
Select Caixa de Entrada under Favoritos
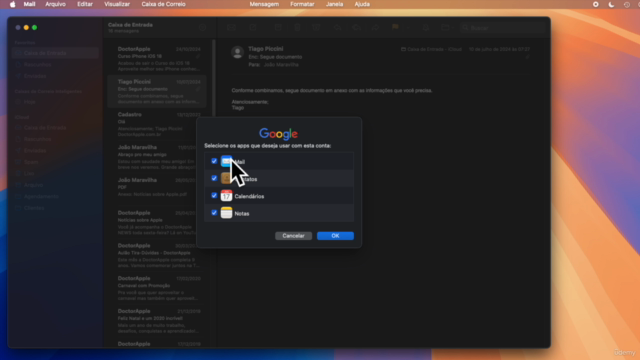56,53
